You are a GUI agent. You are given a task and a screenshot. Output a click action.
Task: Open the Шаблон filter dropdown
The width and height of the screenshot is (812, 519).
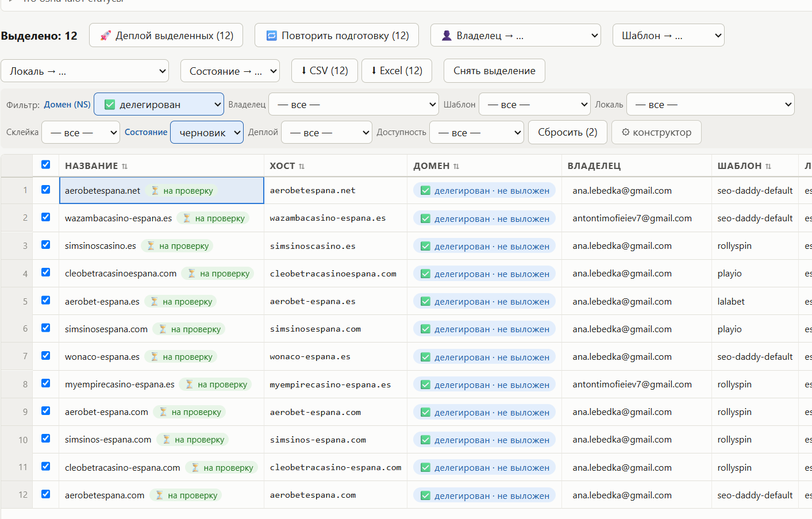point(534,105)
